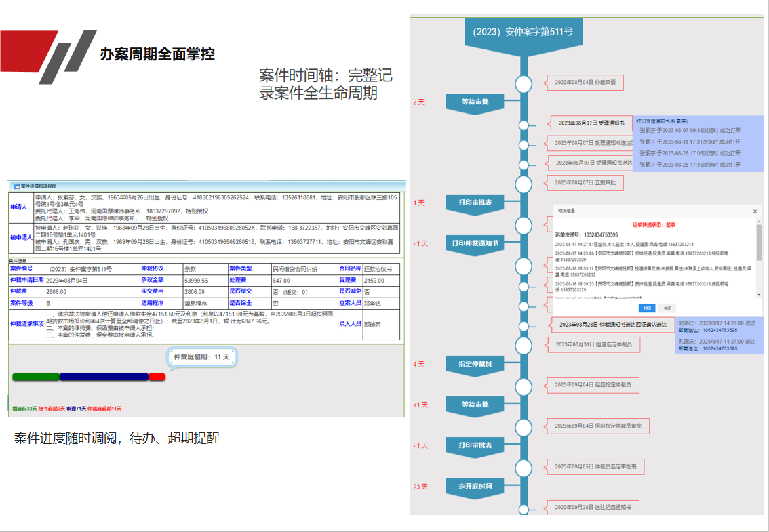
Task: Click the 适用程序 value 简易程序
Action: click(197, 304)
